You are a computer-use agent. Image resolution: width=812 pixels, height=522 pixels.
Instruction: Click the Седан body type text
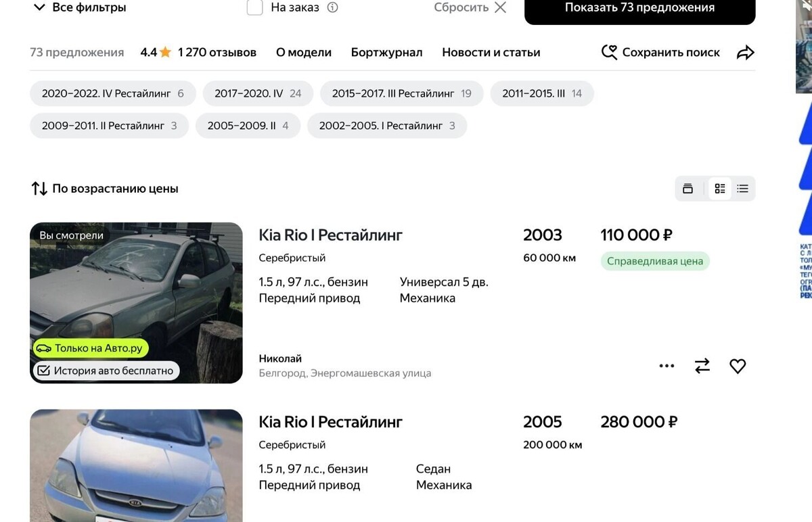(x=433, y=469)
